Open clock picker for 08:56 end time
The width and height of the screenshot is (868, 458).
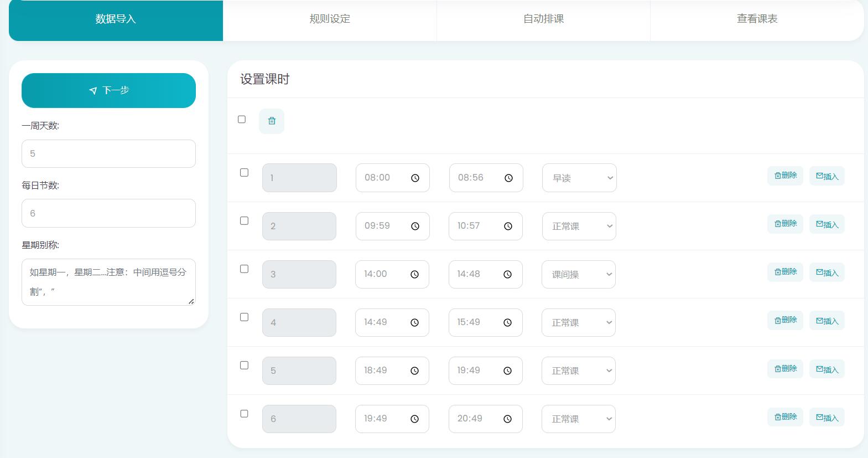click(x=508, y=178)
